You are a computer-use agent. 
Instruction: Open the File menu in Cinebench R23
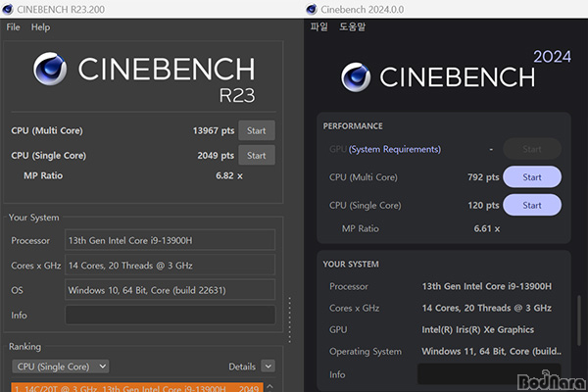[13, 27]
